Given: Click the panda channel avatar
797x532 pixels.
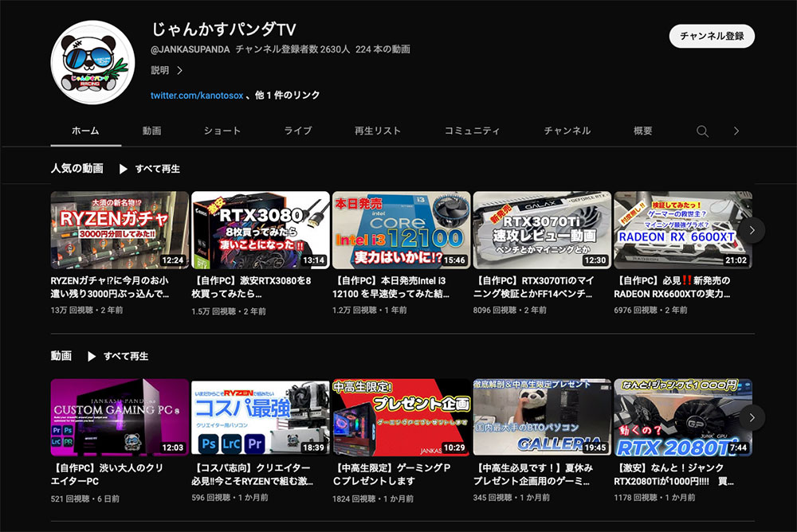Looking at the screenshot, I should 92,62.
